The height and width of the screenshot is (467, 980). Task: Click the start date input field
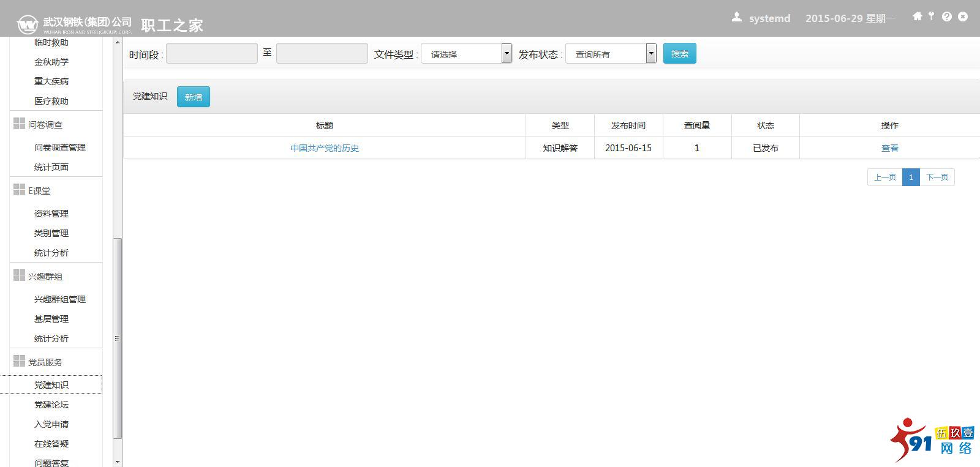pyautogui.click(x=212, y=54)
